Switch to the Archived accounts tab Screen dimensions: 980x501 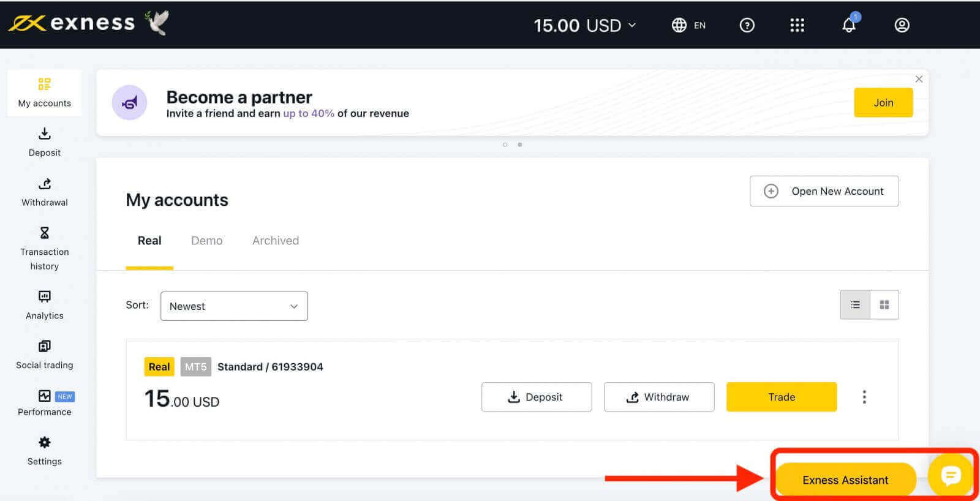pyautogui.click(x=276, y=241)
